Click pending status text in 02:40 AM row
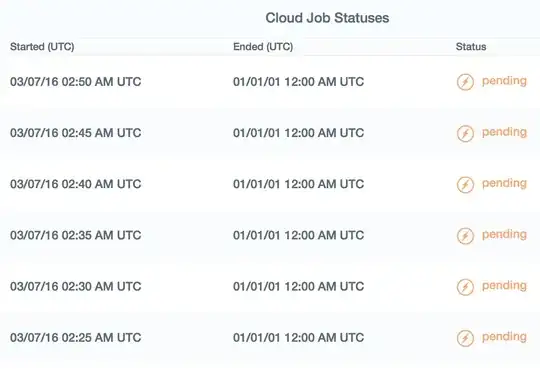The height and width of the screenshot is (369, 540). [x=504, y=184]
